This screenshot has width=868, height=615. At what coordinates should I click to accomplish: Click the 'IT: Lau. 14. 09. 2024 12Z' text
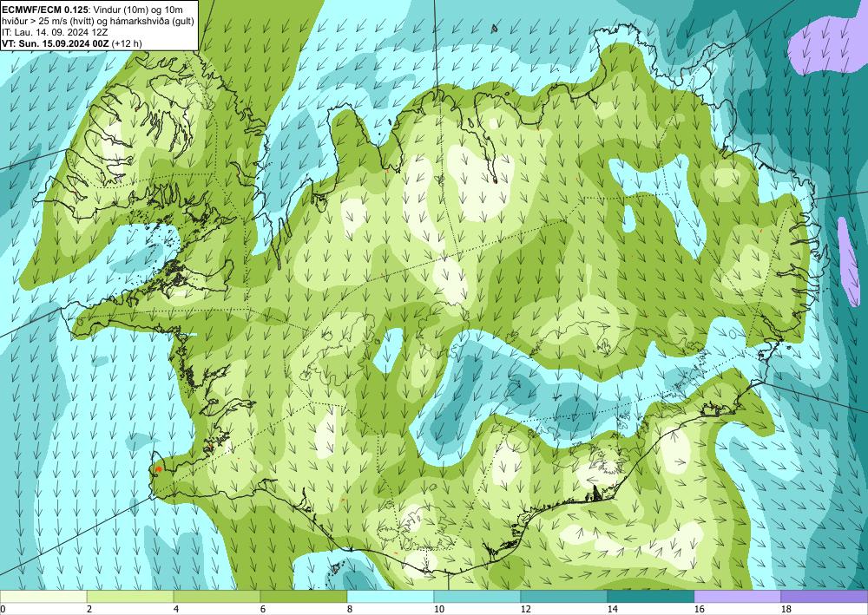coord(55,31)
